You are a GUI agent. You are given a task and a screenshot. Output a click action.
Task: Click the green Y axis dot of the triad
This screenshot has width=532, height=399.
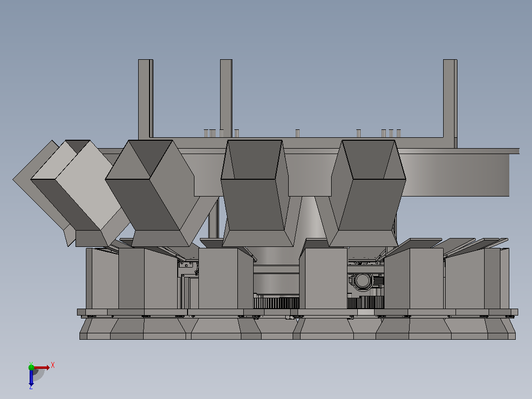[31, 367]
